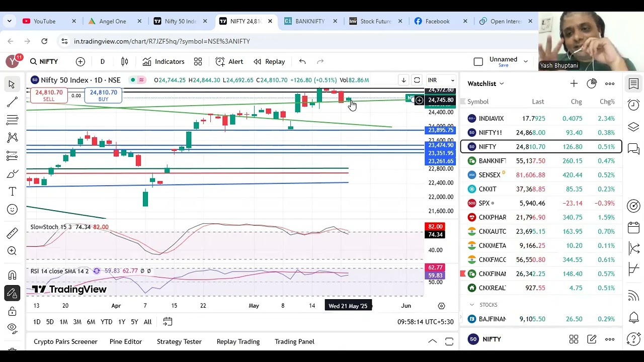The height and width of the screenshot is (362, 644).
Task: Select the trend line drawing tool
Action: coord(12,102)
